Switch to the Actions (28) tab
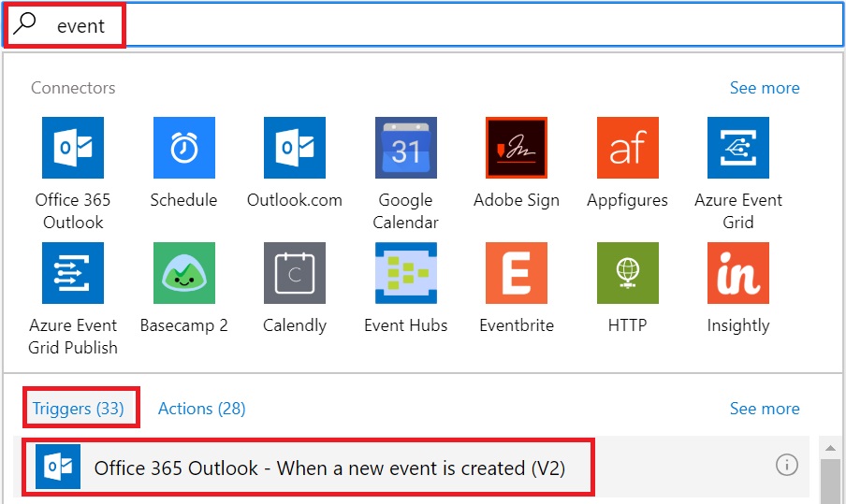 click(202, 409)
